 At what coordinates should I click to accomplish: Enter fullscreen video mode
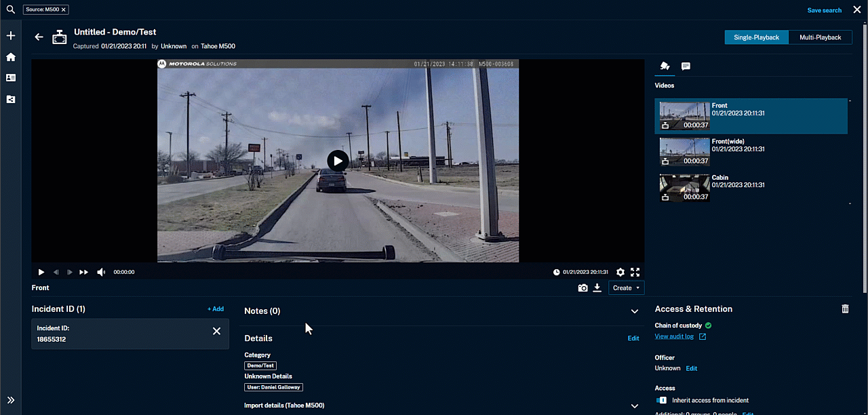point(635,272)
